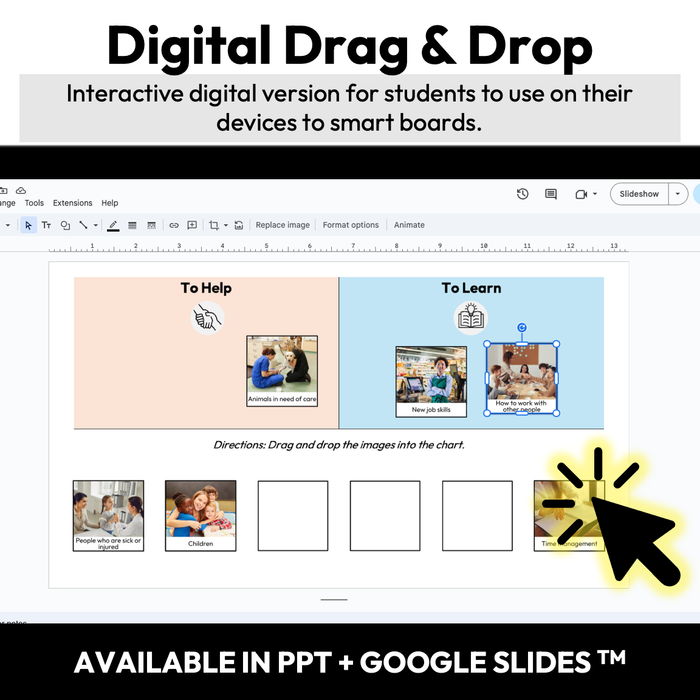
Task: Open border color pen picker
Action: pyautogui.click(x=113, y=225)
